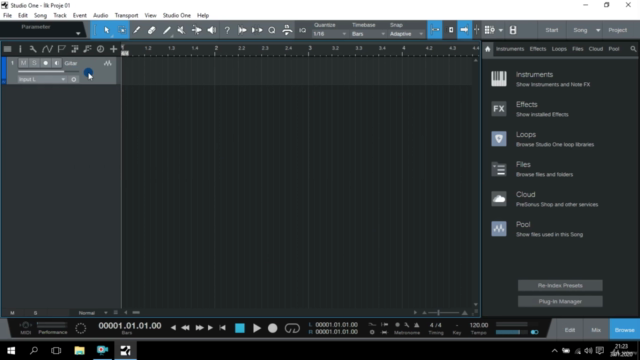Toggle the snap button in toolbar
This screenshot has height=360, width=640.
(435, 30)
